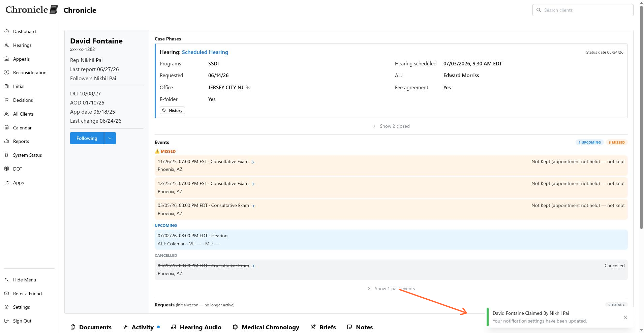Click the Sign Out icon
This screenshot has width=644, height=333.
pyautogui.click(x=6, y=321)
